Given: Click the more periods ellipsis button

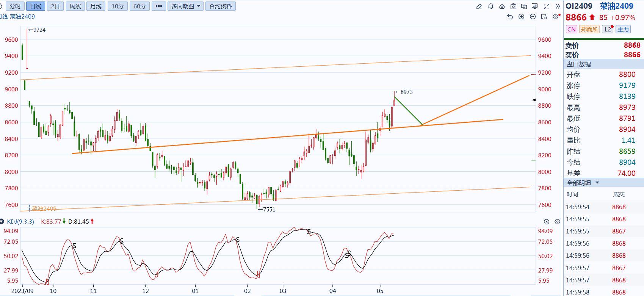Looking at the screenshot, I should (158, 6).
